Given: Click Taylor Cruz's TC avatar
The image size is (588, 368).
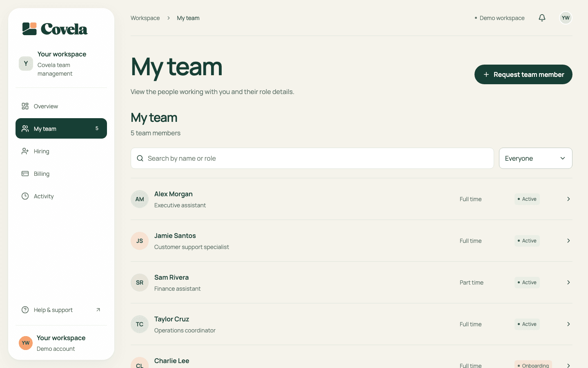Looking at the screenshot, I should pos(140,324).
